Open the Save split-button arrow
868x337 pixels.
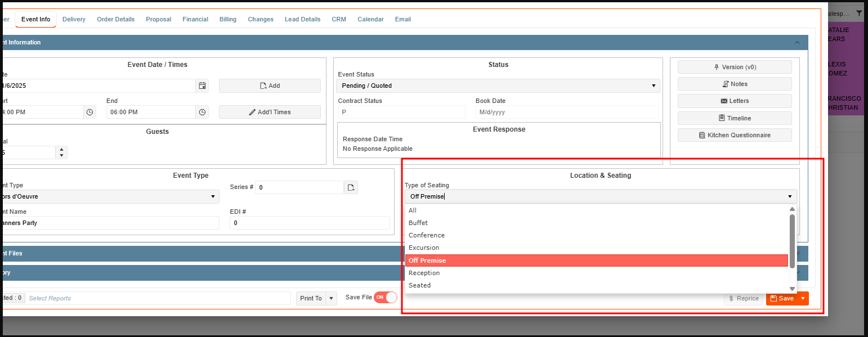803,298
